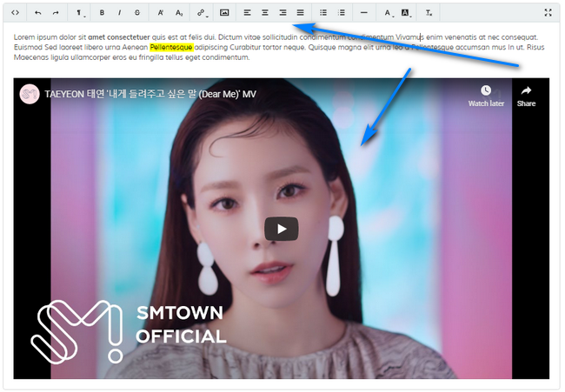Screen dimensions: 565x392
Task: Align text to the right
Action: [x=282, y=13]
